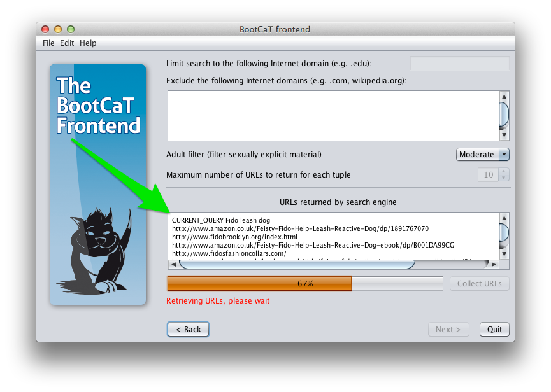
Task: Click the Next button
Action: coord(448,330)
